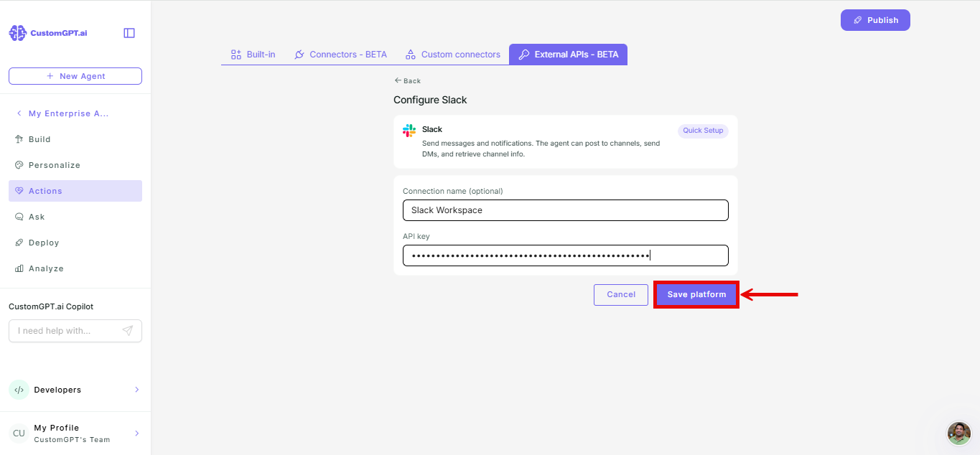This screenshot has height=455, width=980.
Task: Click the CU profile avatar
Action: [x=19, y=433]
